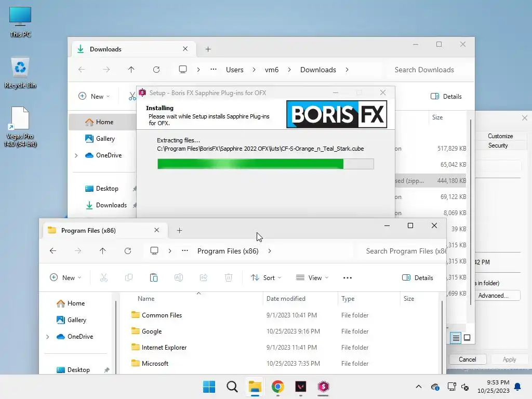Open Windows Start menu
Viewport: 532px width, 399px height.
pyautogui.click(x=209, y=387)
